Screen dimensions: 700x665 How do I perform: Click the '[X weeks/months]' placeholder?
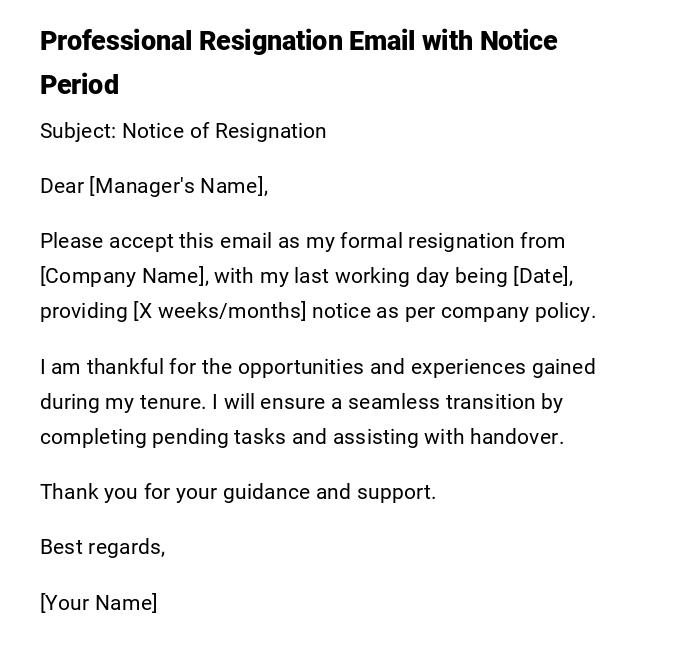coord(219,311)
